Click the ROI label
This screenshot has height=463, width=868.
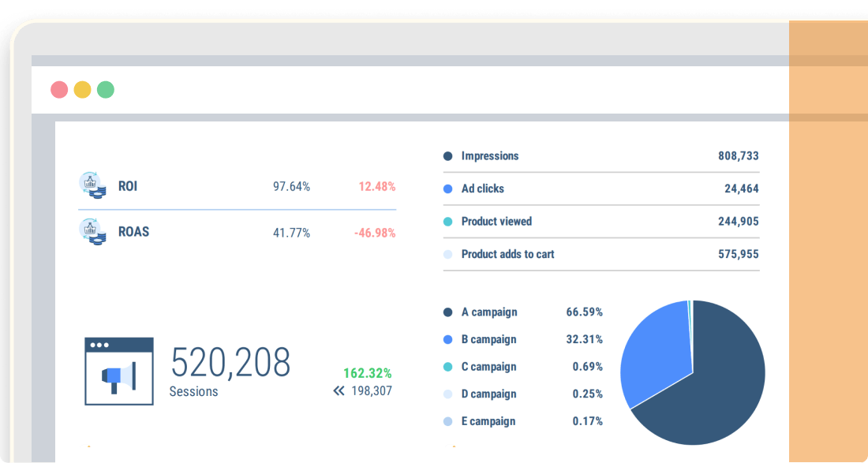pos(128,187)
